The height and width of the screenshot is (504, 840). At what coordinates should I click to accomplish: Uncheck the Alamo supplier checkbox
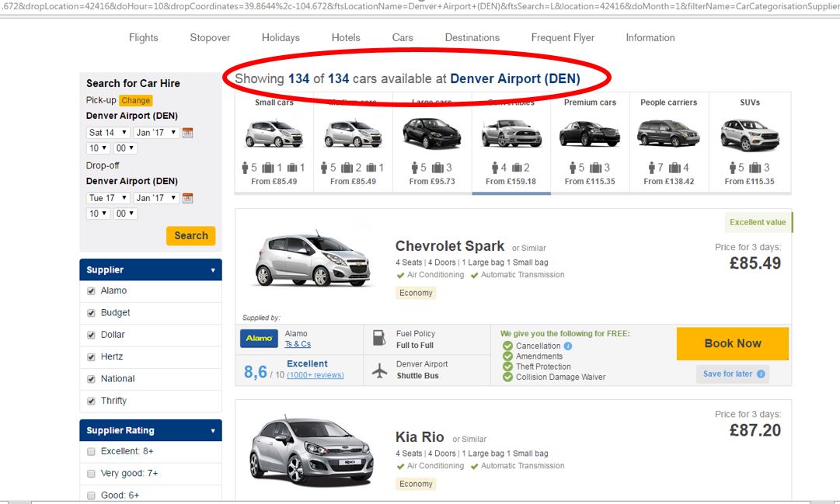(x=91, y=291)
